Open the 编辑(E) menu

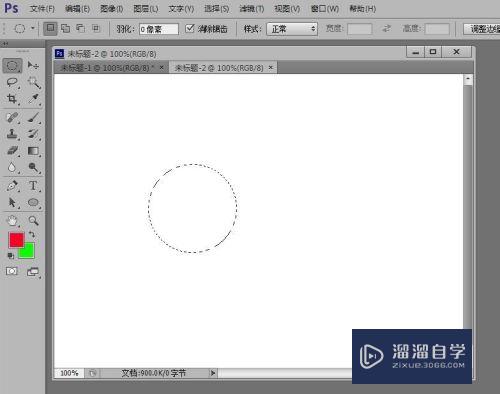[77, 9]
